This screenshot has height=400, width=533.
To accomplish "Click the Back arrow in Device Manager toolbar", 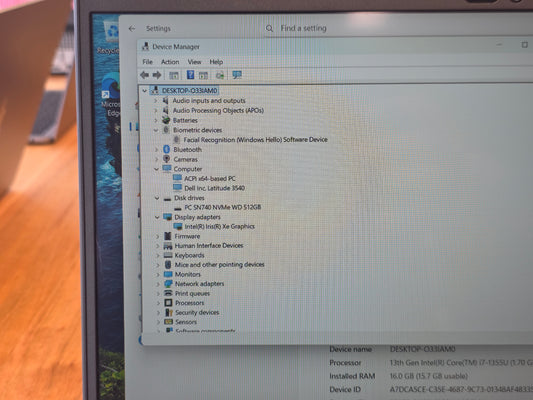I will coord(144,75).
